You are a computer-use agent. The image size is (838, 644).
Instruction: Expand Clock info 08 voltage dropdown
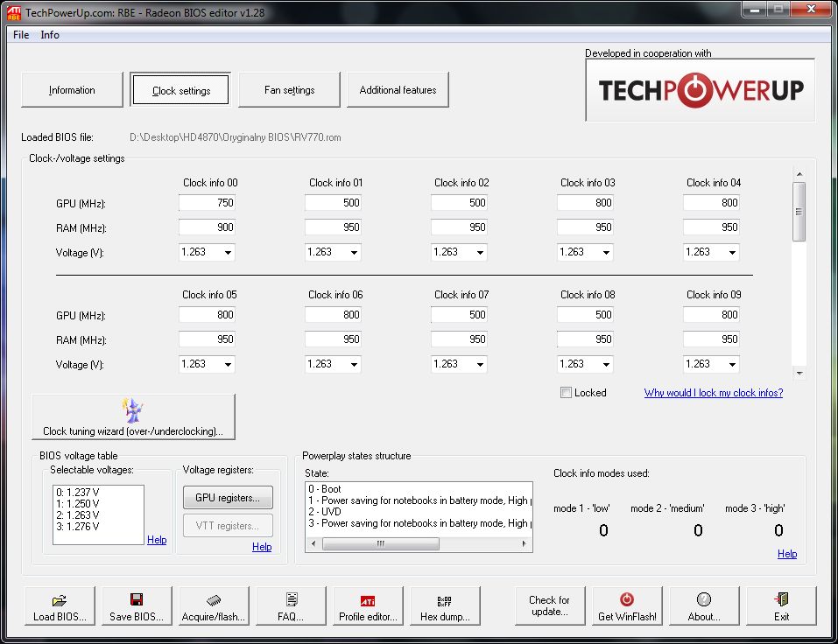click(x=607, y=364)
